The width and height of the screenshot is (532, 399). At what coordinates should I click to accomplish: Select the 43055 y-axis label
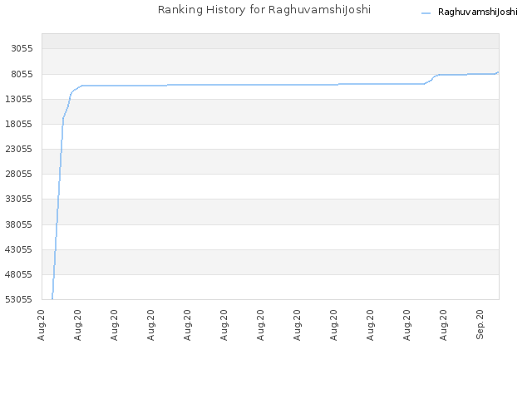(x=19, y=249)
